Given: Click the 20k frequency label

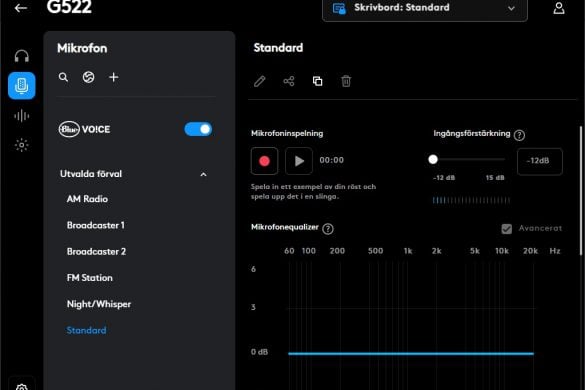Looking at the screenshot, I should 530,251.
